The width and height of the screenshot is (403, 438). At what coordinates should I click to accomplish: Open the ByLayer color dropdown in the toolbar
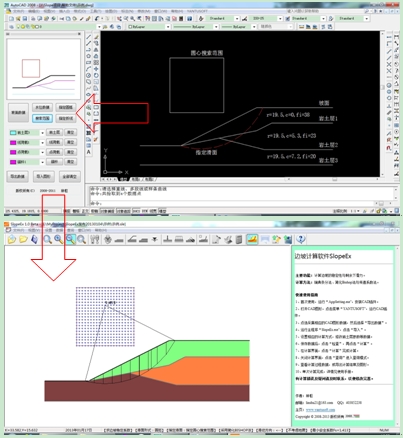click(149, 27)
